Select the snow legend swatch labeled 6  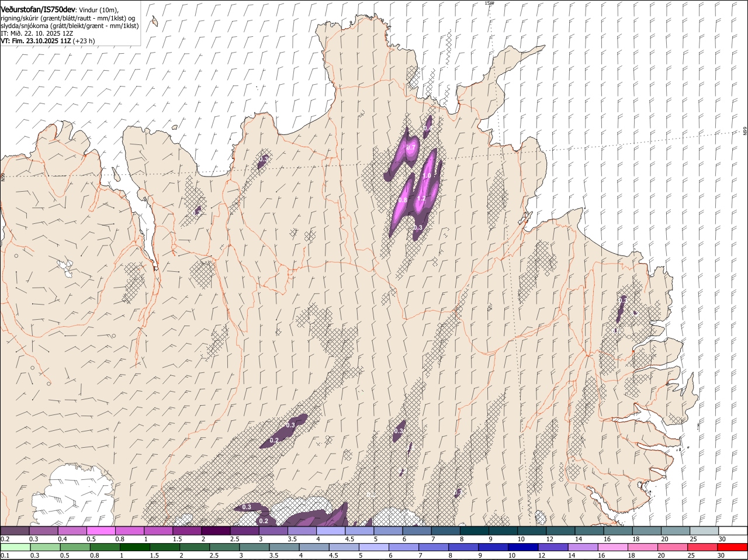point(417,531)
